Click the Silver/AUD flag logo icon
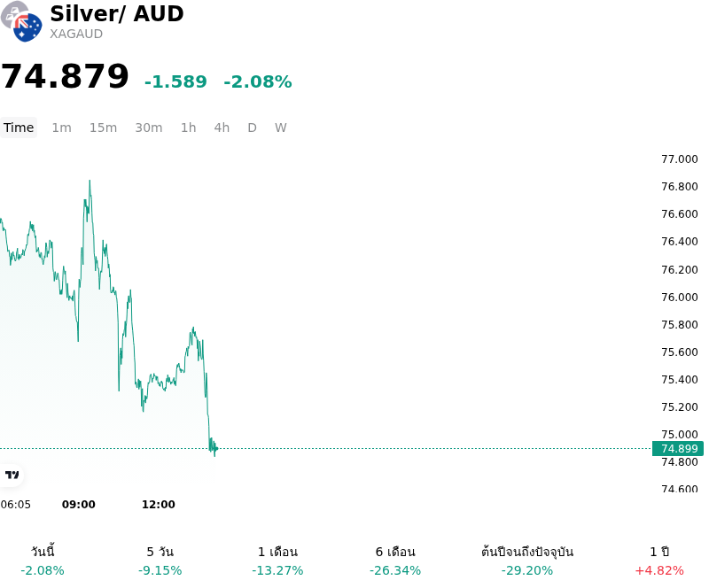This screenshot has height=588, width=709. pos(21,21)
